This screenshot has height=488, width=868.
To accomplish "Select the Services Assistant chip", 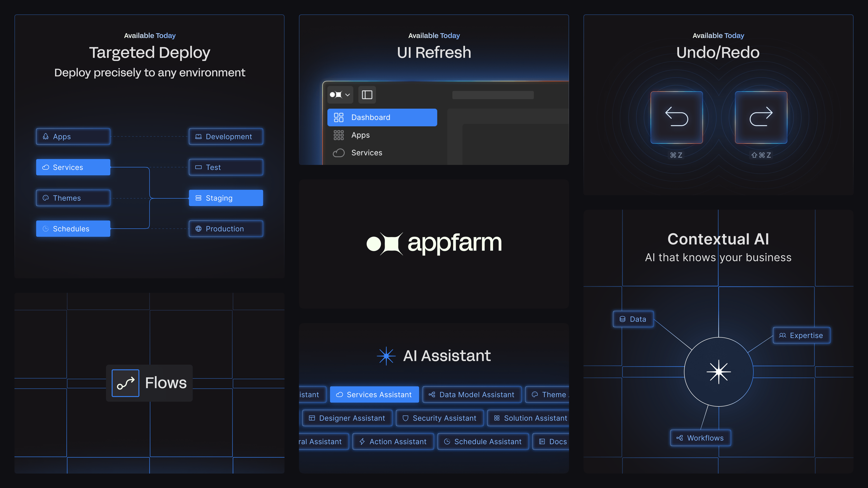I will (x=374, y=394).
